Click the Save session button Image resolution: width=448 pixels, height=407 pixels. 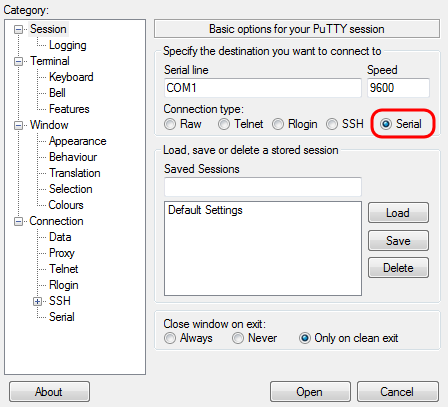click(398, 240)
